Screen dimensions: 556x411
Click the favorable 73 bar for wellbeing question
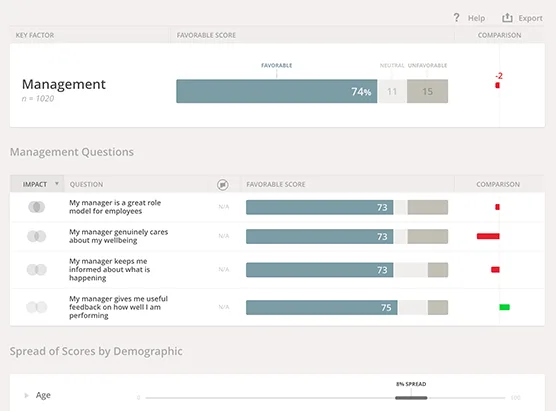[319, 237]
